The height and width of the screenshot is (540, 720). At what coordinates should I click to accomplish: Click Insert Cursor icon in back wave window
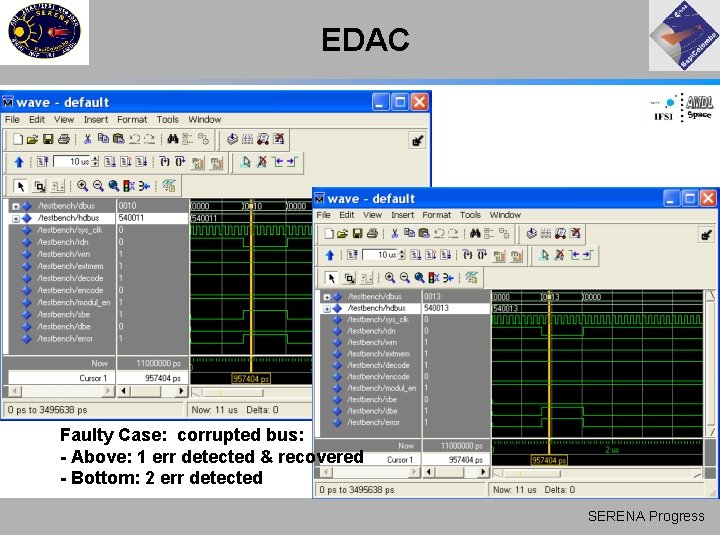(246, 162)
